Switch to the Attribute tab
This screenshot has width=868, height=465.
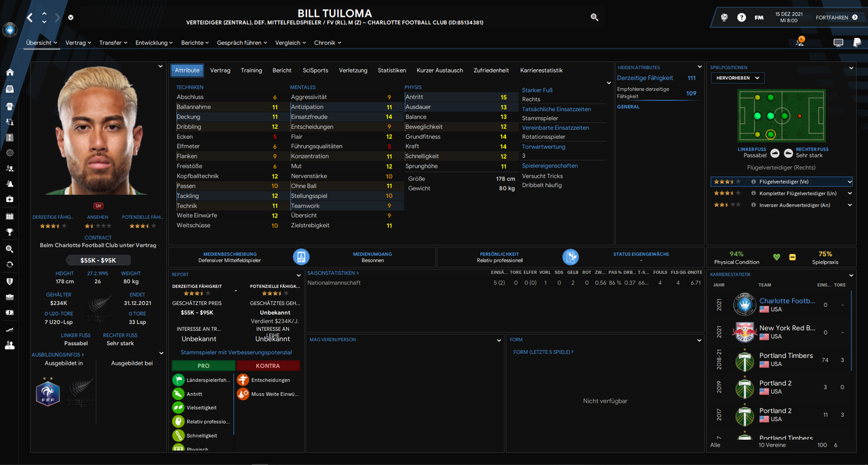(187, 70)
